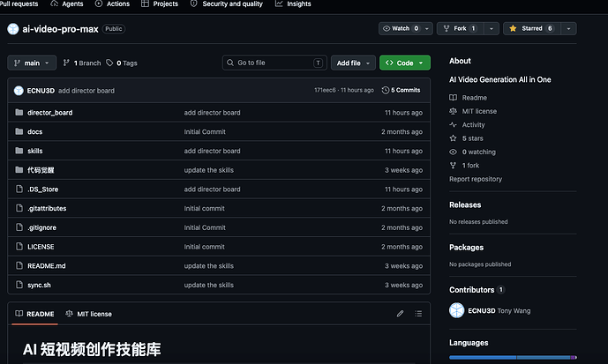Select the README tab
The height and width of the screenshot is (364, 608).
coord(34,314)
